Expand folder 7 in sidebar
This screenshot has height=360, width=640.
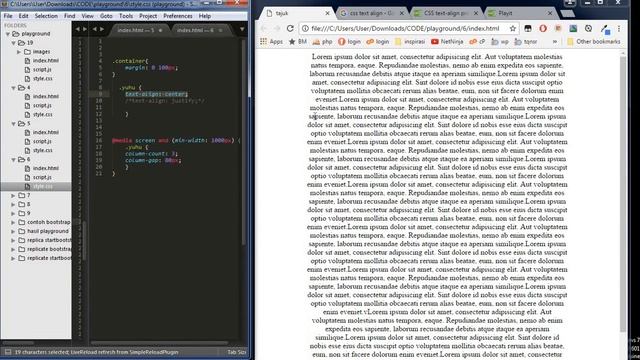pos(13,196)
